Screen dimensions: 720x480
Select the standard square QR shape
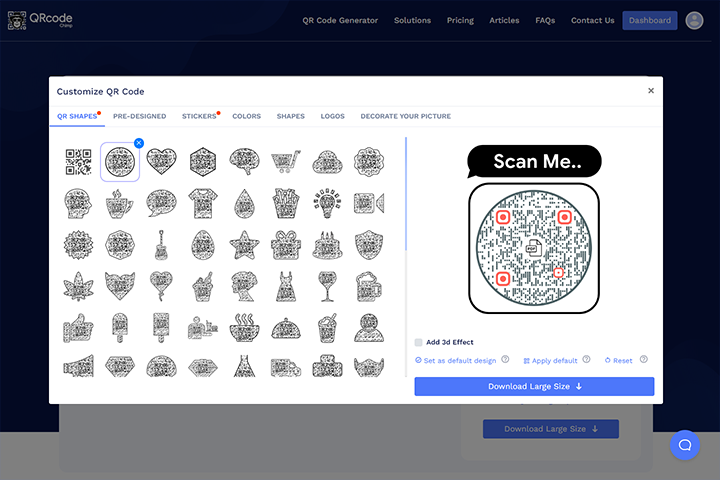pyautogui.click(x=79, y=162)
